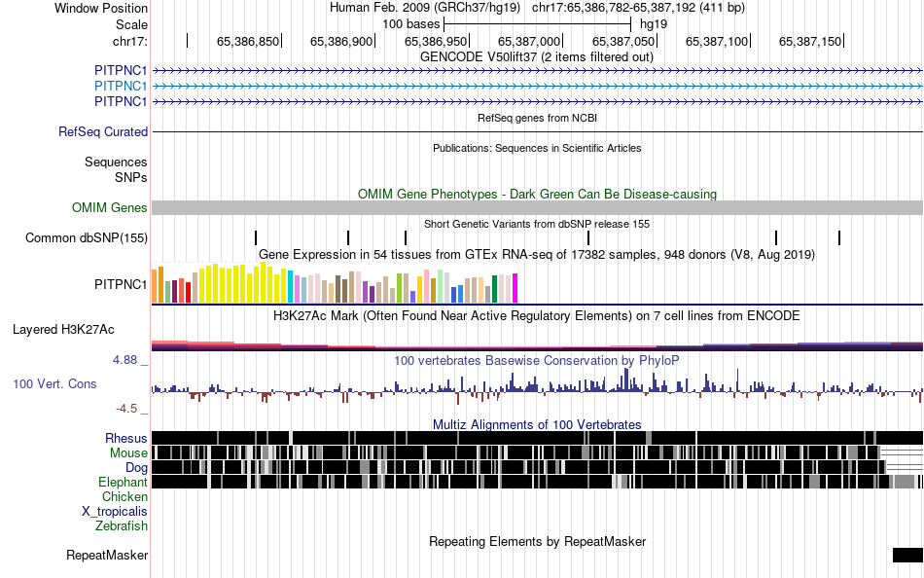This screenshot has width=924, height=578.
Task: Click the Layered H3K27Ac label
Action: [63, 329]
